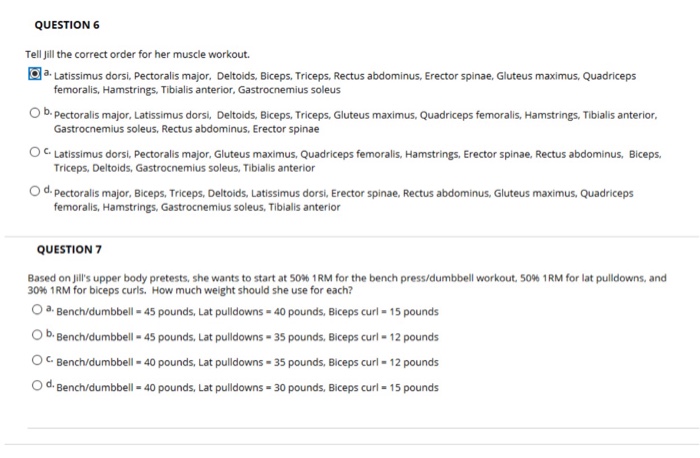Click the QUESTION 7 heading
The width and height of the screenshot is (700, 458).
69,250
